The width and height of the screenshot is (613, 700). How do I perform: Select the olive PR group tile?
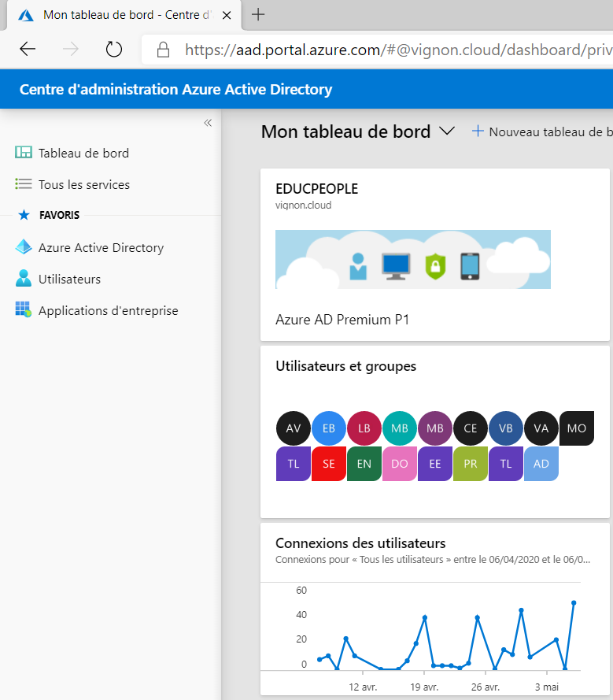[x=471, y=464]
